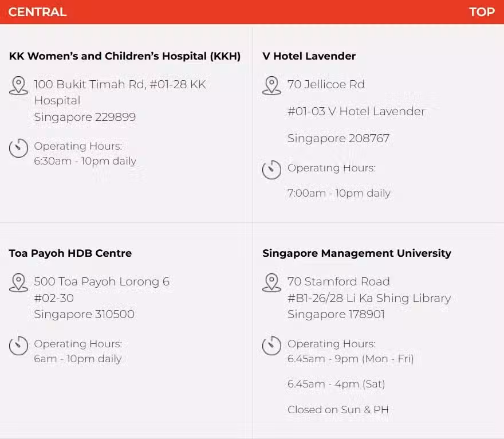Open KK Women's and Children's Hospital heading

point(125,56)
